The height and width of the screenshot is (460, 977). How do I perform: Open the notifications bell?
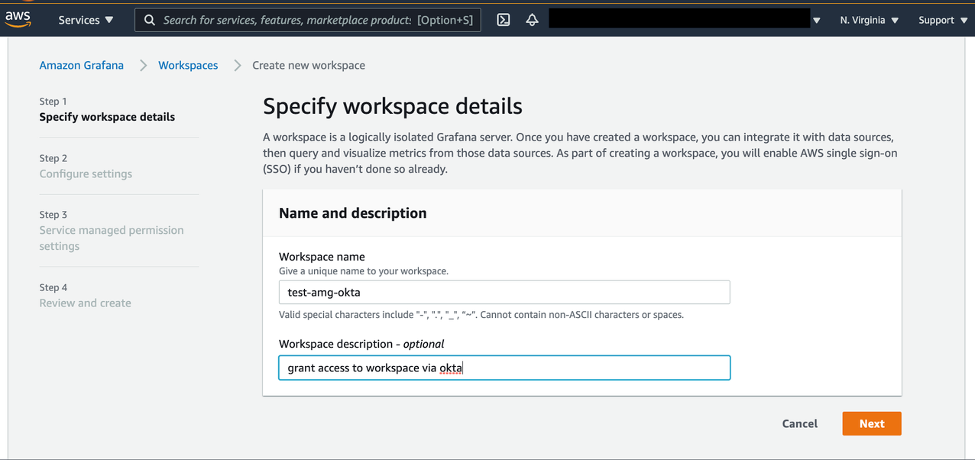532,20
